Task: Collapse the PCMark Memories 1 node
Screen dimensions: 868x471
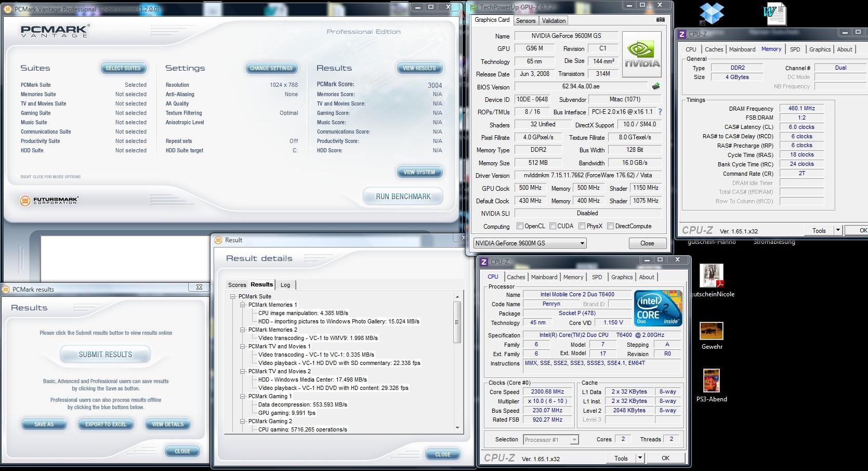Action: point(242,305)
